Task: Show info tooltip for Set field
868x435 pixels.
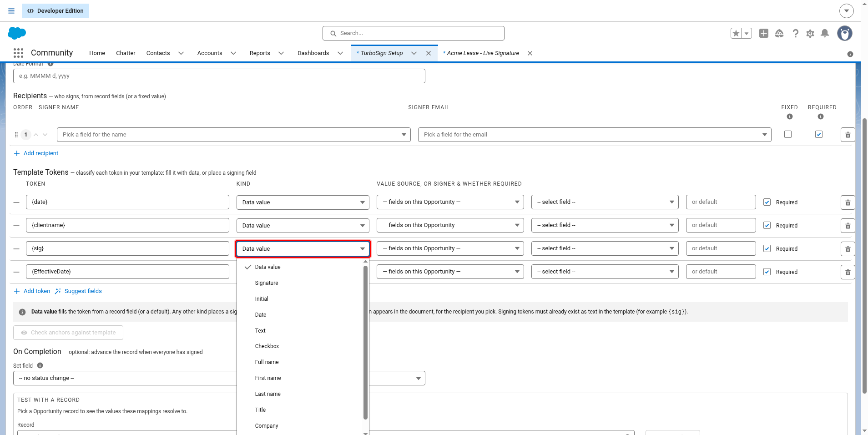Action: pos(40,365)
